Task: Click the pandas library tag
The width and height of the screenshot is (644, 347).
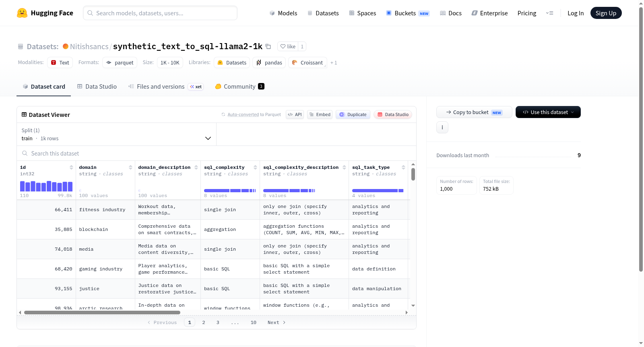Action: pos(269,62)
